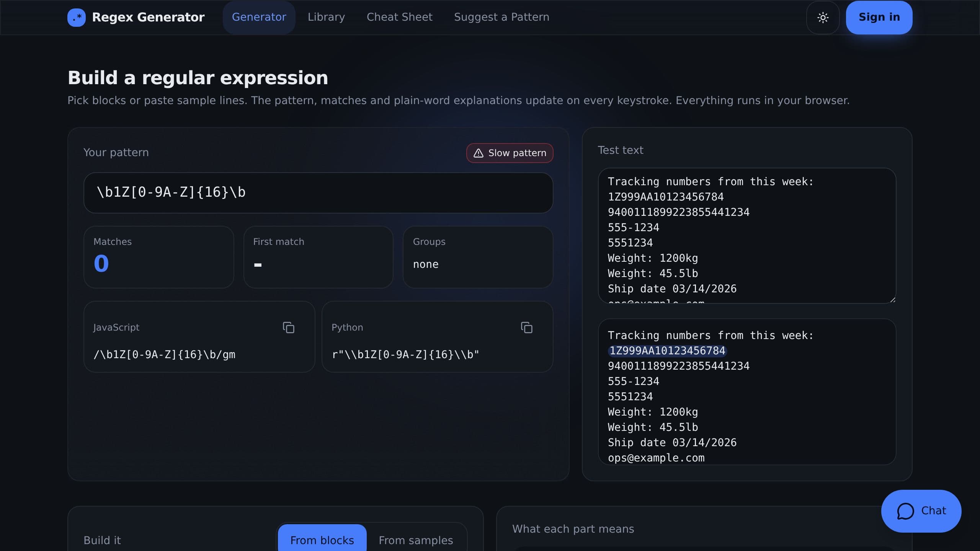Click the Regex Generator logo icon
Image resolution: width=980 pixels, height=551 pixels.
77,17
